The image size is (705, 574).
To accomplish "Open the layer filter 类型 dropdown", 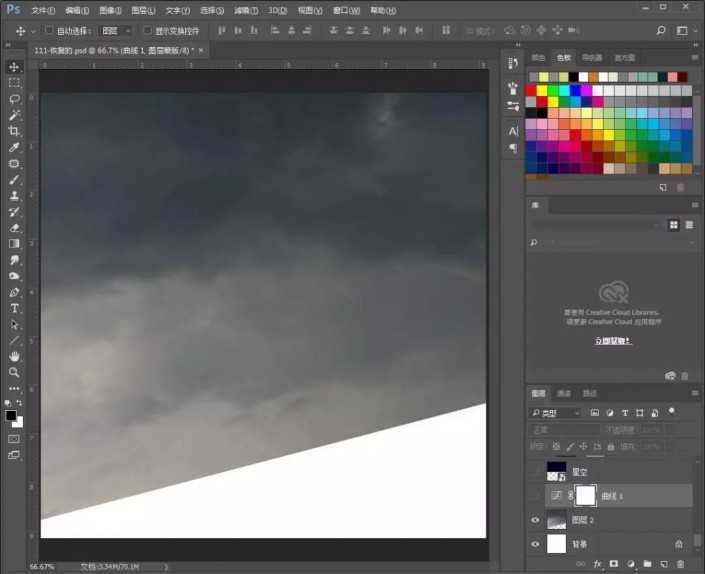I will 556,412.
